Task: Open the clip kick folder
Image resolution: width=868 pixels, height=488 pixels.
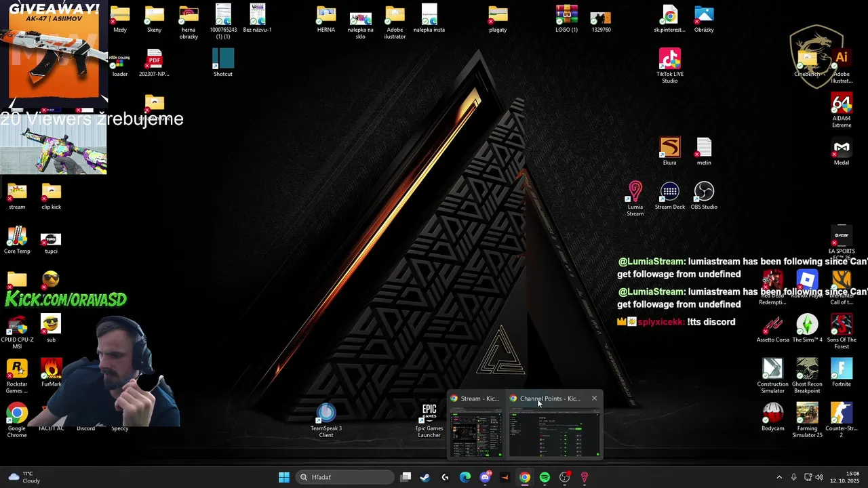Action: coord(51,195)
